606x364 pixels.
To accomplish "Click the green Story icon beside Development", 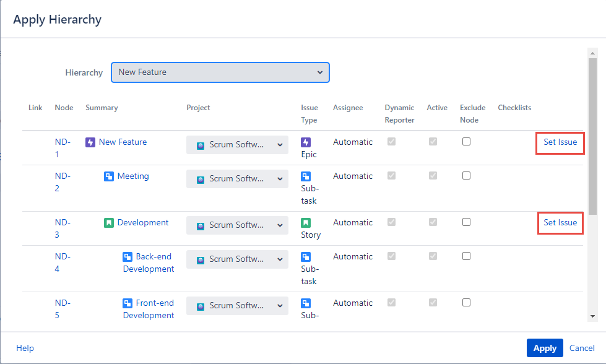I will coord(109,223).
